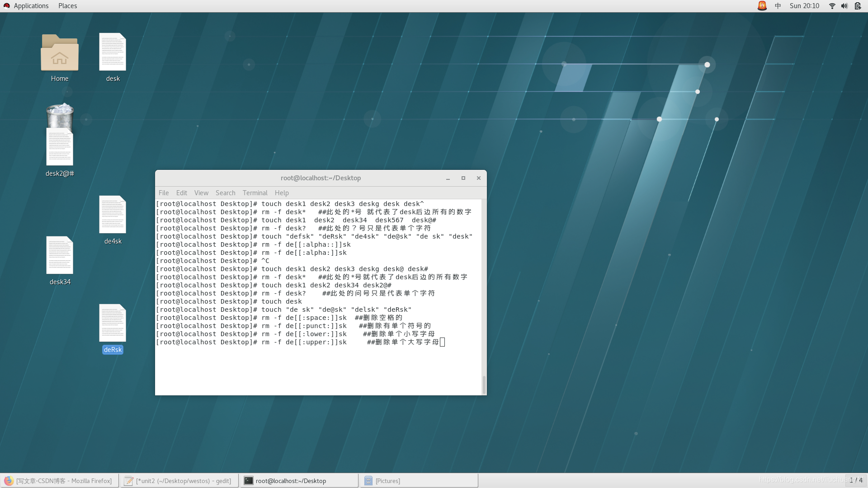Viewport: 868px width, 488px height.
Task: Open the Places menu in top bar
Action: 67,6
